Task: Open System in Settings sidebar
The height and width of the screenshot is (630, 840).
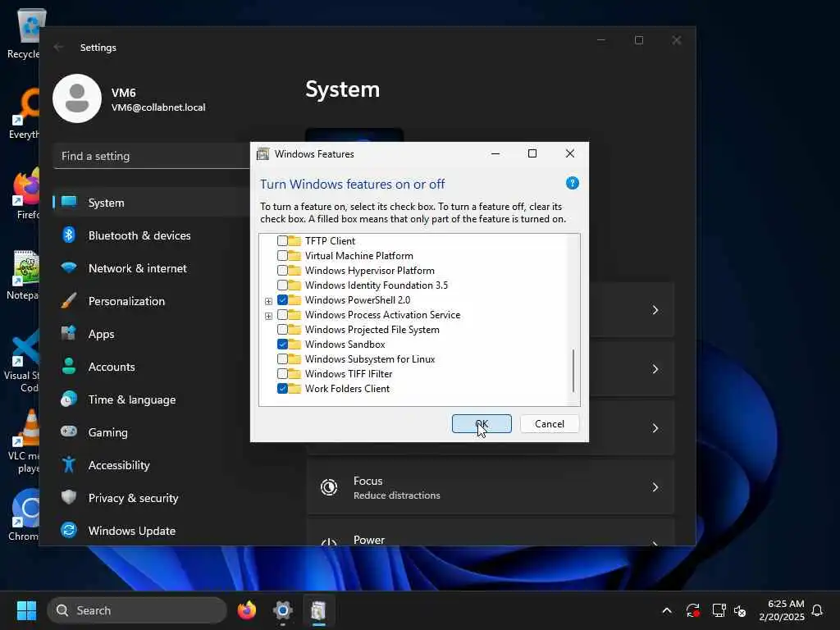Action: click(x=152, y=203)
